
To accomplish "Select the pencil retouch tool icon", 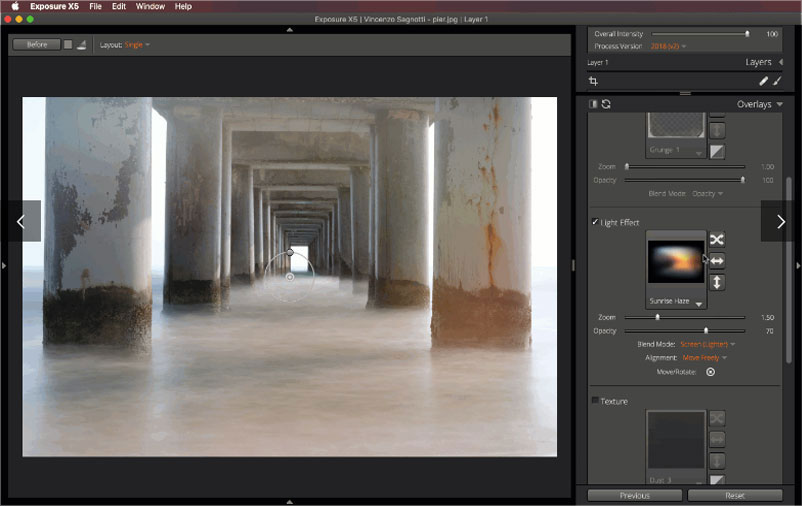I will [x=763, y=81].
